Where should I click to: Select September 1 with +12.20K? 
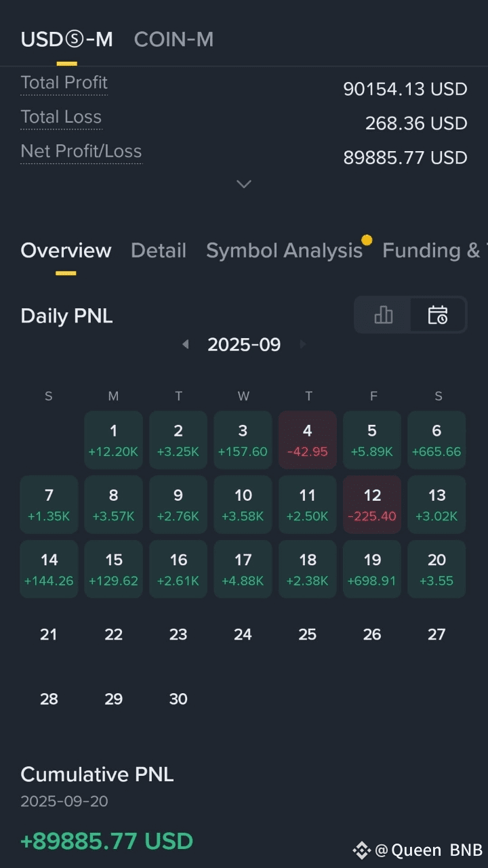pos(113,440)
